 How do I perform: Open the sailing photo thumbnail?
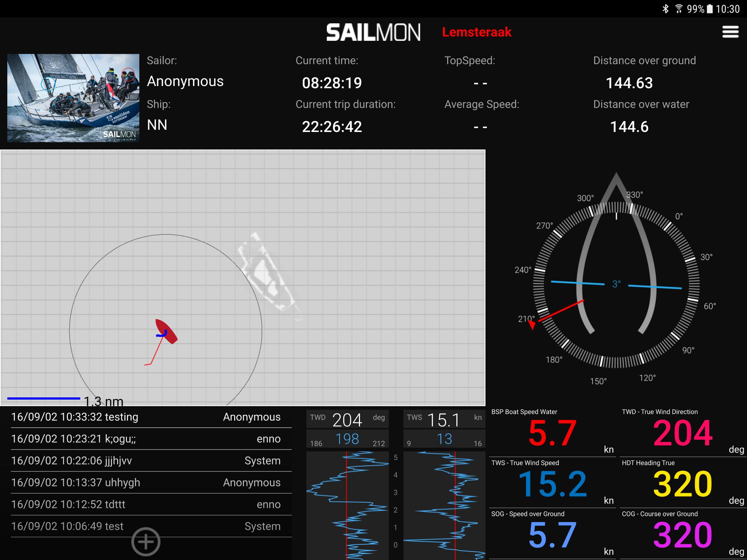coord(73,98)
